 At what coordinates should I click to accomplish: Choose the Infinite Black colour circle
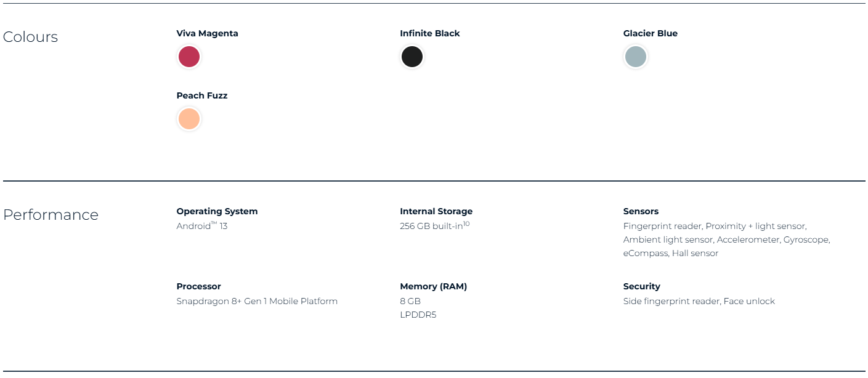(x=412, y=57)
